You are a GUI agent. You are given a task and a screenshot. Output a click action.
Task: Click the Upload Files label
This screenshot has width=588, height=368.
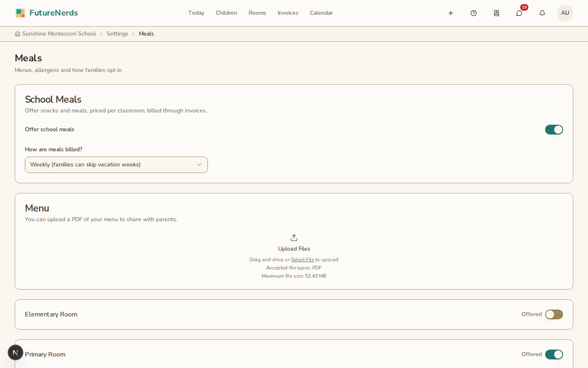pos(294,249)
